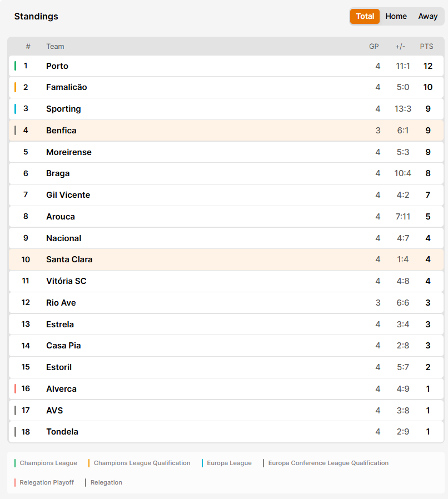Open the Porto team row

point(226,66)
